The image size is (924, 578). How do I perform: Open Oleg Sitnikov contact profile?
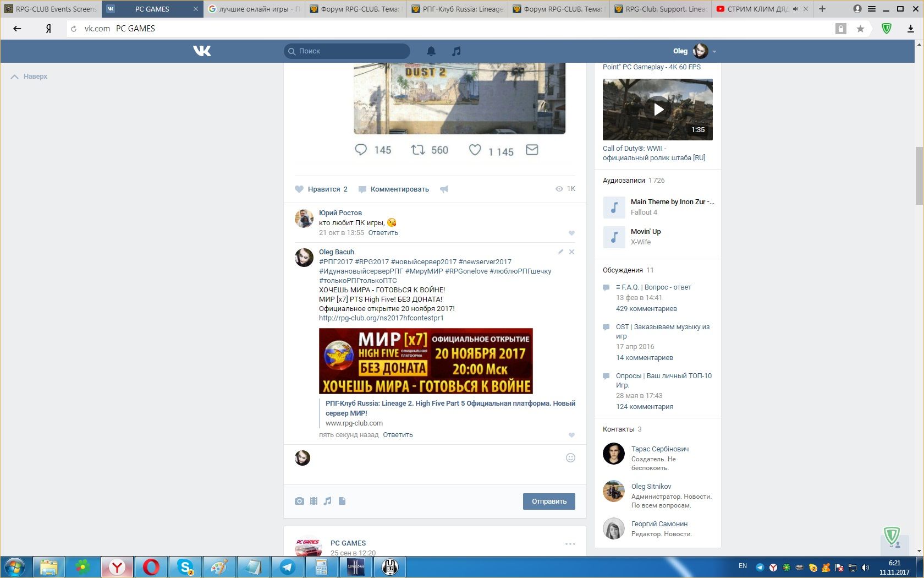tap(651, 487)
